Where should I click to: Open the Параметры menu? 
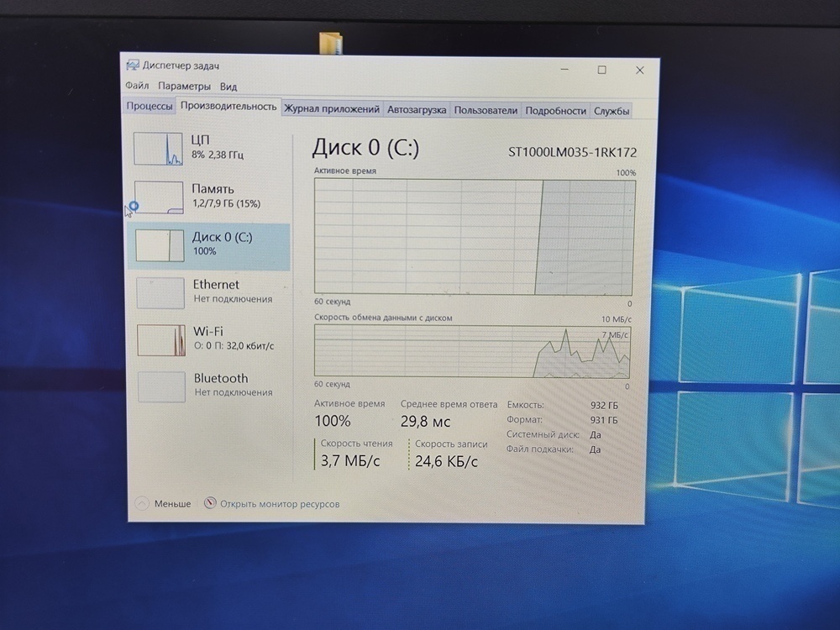click(x=184, y=86)
